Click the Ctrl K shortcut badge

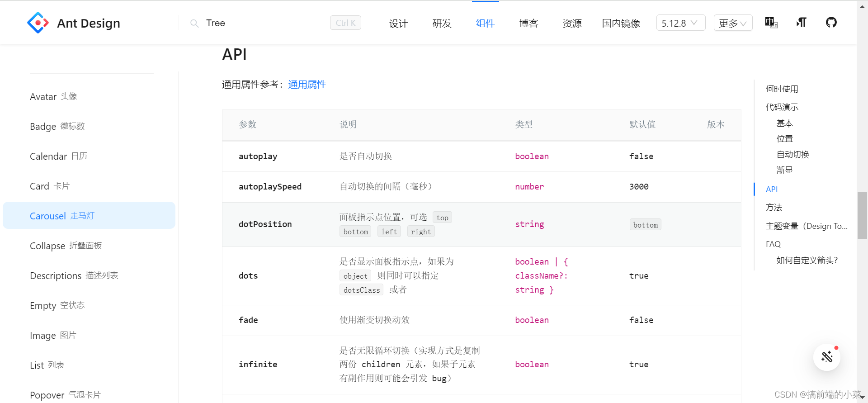(x=345, y=23)
